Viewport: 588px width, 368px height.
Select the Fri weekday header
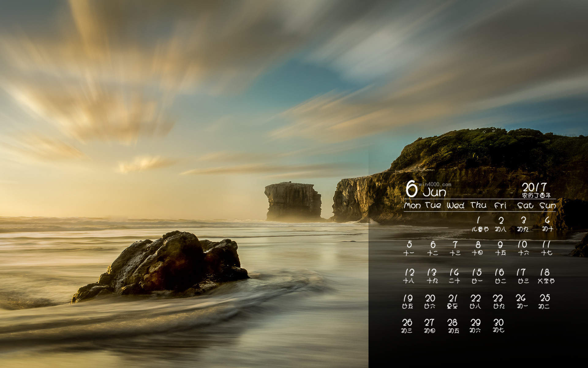click(x=500, y=205)
